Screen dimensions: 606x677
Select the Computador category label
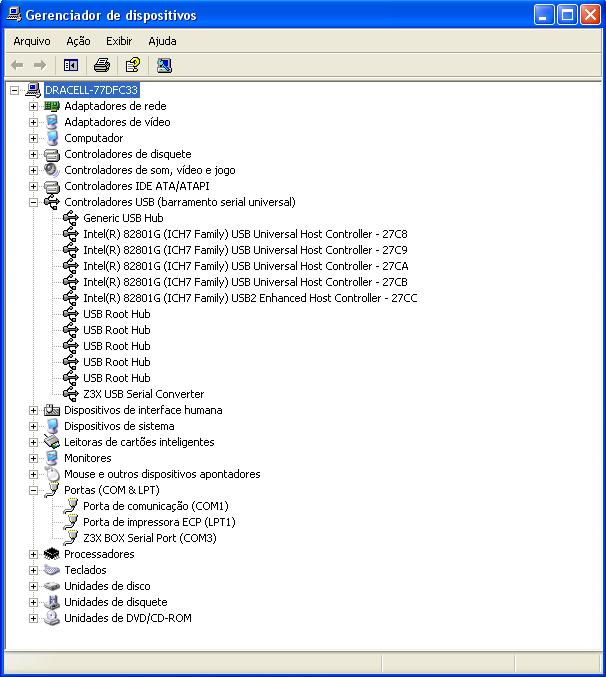(94, 138)
